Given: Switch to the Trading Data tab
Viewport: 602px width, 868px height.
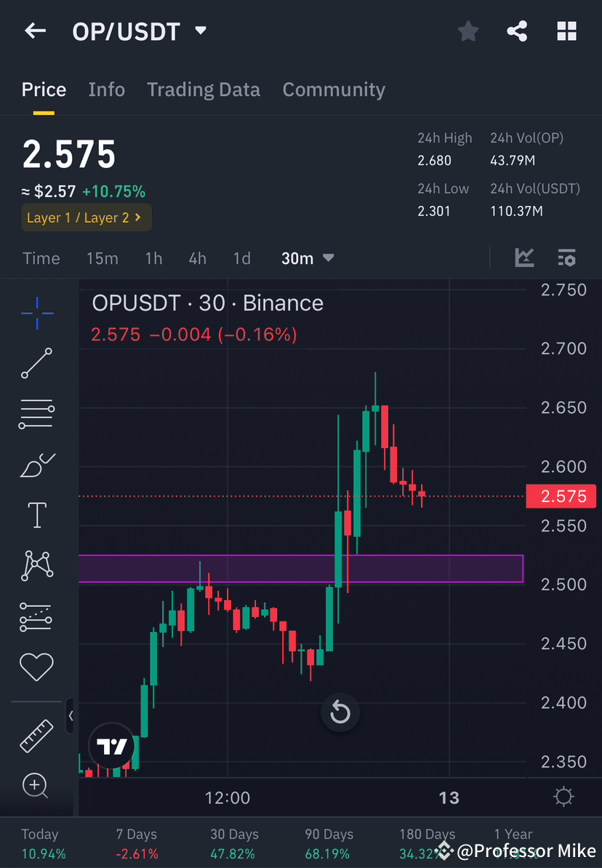Looking at the screenshot, I should (204, 89).
